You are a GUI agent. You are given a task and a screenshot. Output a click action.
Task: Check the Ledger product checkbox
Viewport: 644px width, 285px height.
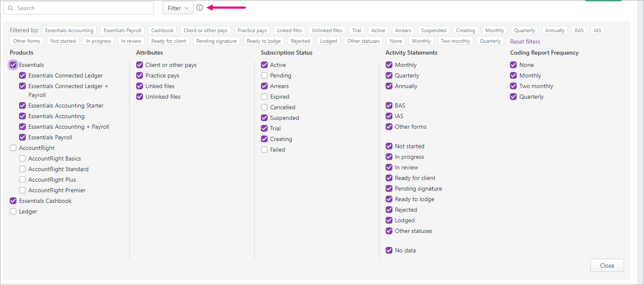pyautogui.click(x=13, y=211)
